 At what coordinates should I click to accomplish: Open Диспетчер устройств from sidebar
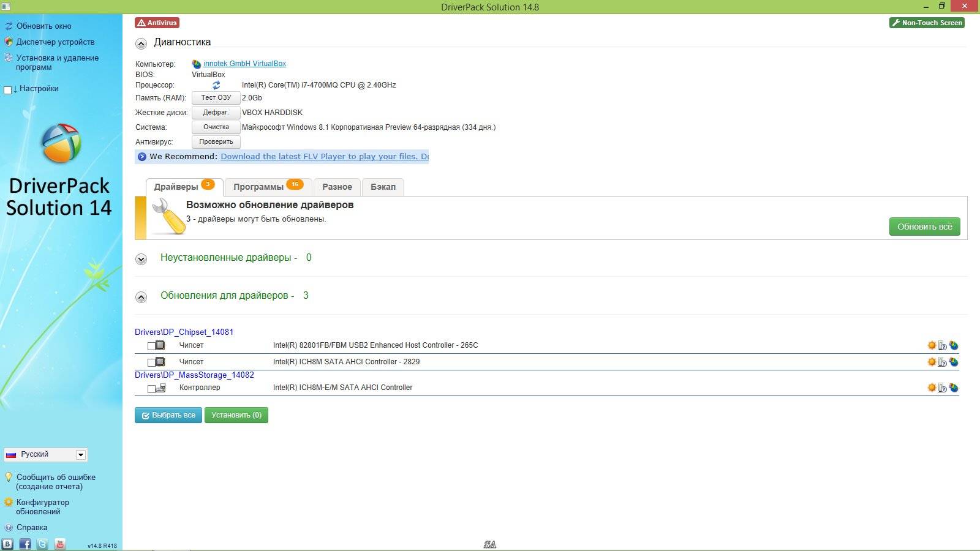(x=55, y=42)
